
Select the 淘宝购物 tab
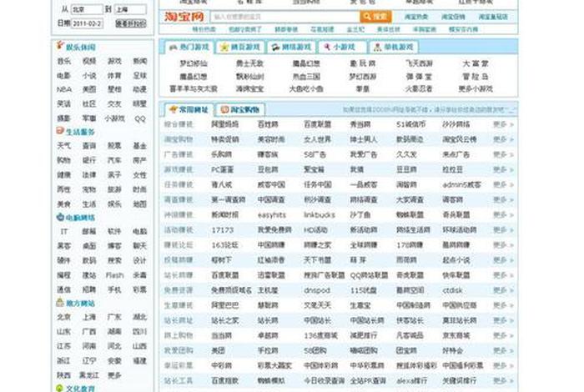(240, 109)
